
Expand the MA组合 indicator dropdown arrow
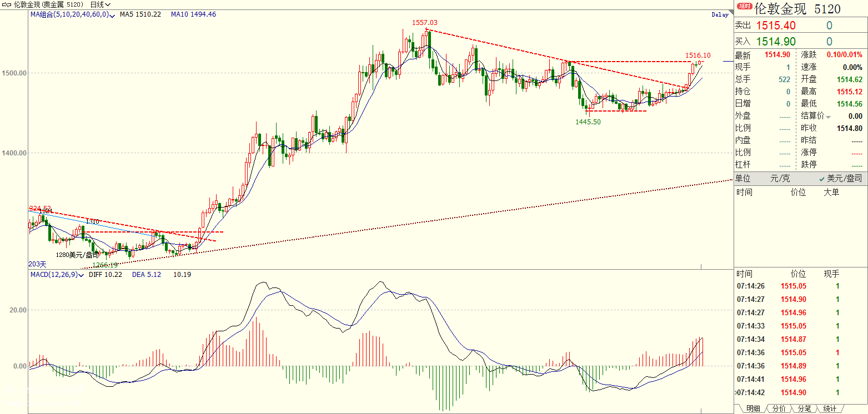point(113,15)
